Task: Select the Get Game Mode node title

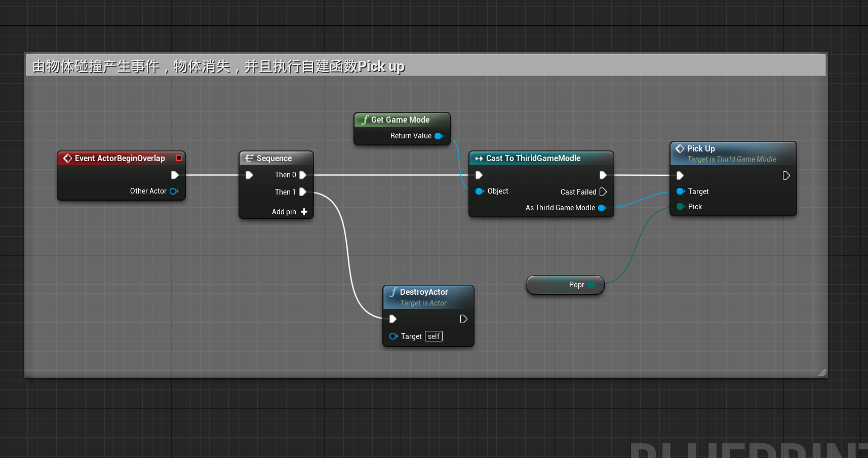Action: point(400,120)
